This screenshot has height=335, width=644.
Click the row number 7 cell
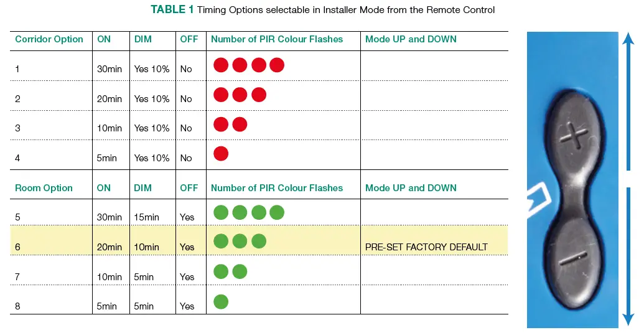click(x=18, y=277)
